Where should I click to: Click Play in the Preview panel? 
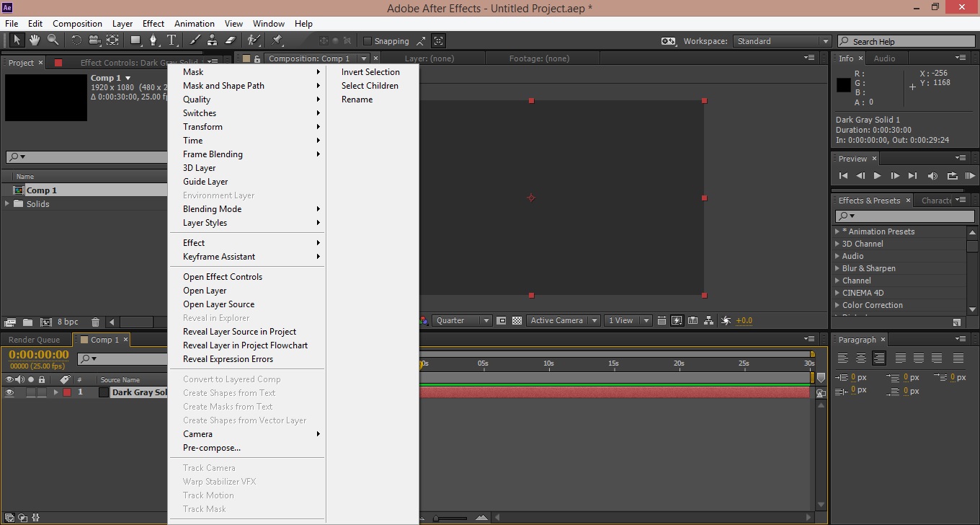tap(877, 176)
